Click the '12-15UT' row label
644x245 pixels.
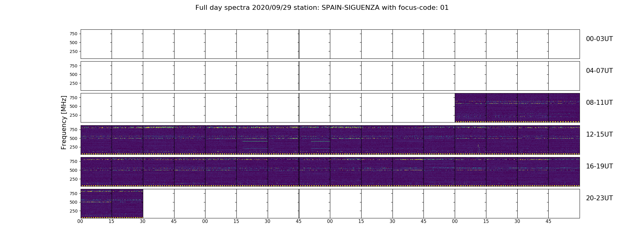click(x=599, y=134)
